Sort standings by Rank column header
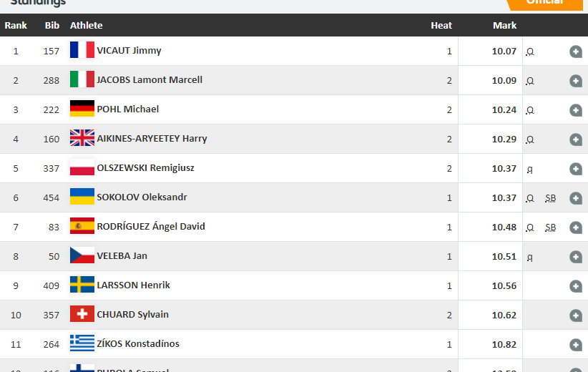Image resolution: width=588 pixels, height=372 pixels. tap(16, 25)
